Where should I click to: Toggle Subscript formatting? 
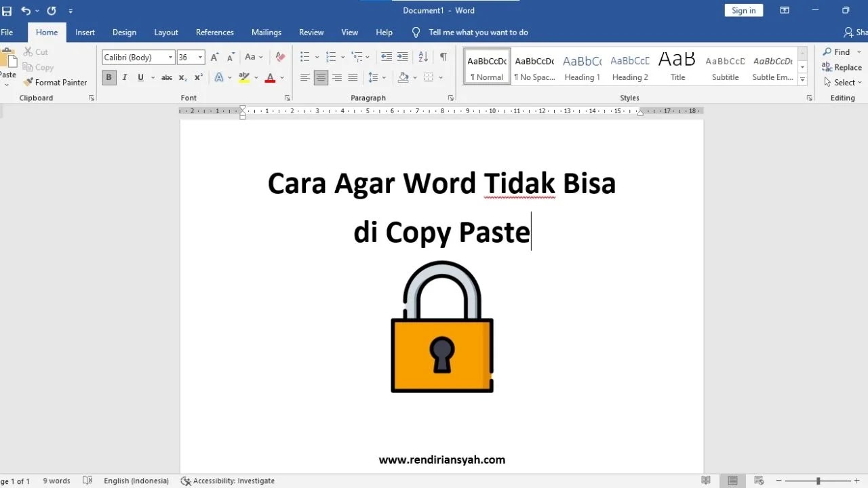click(183, 77)
